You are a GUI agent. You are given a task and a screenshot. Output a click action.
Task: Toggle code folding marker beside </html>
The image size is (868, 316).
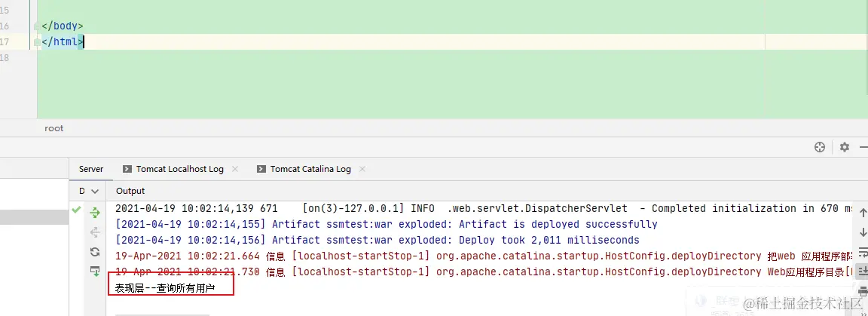coord(37,41)
